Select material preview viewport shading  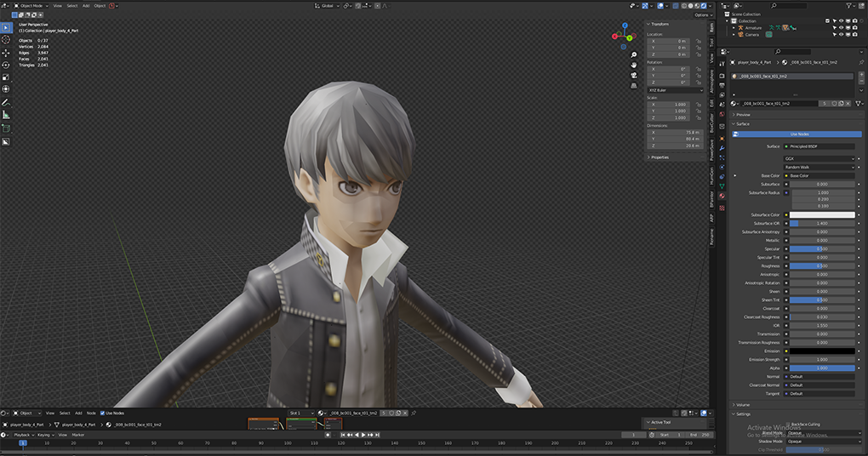(697, 6)
